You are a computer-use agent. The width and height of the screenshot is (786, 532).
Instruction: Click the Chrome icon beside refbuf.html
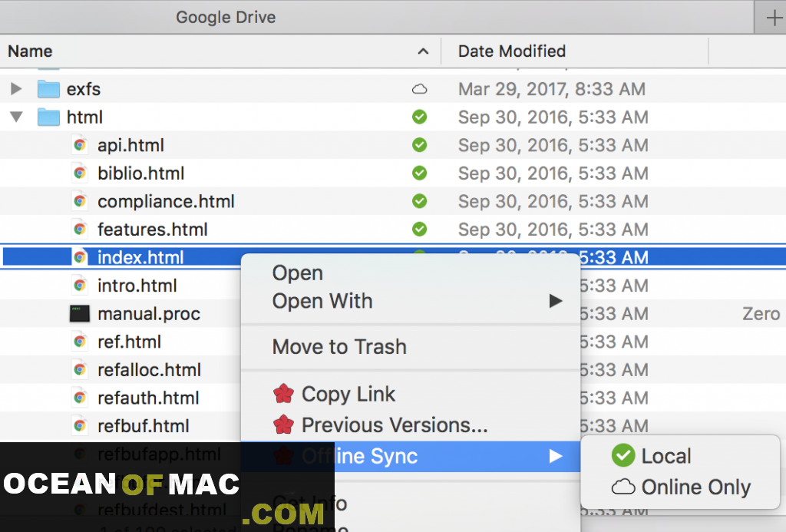79,426
